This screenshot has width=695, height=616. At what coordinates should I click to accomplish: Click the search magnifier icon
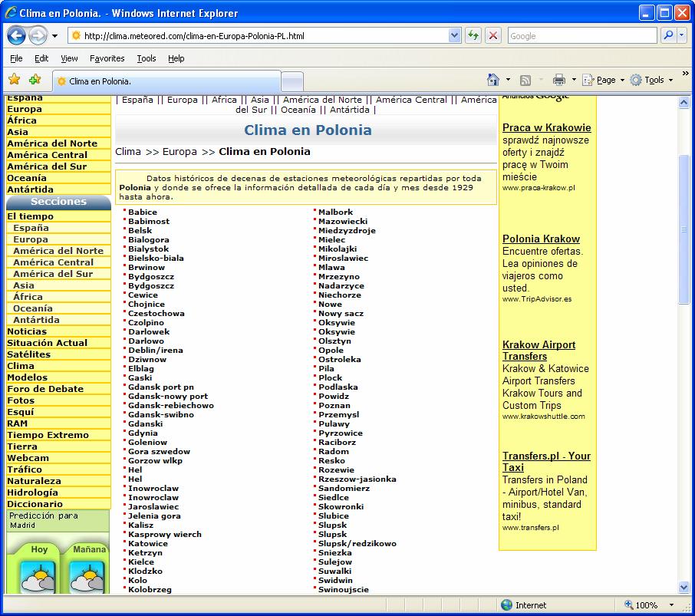[668, 35]
